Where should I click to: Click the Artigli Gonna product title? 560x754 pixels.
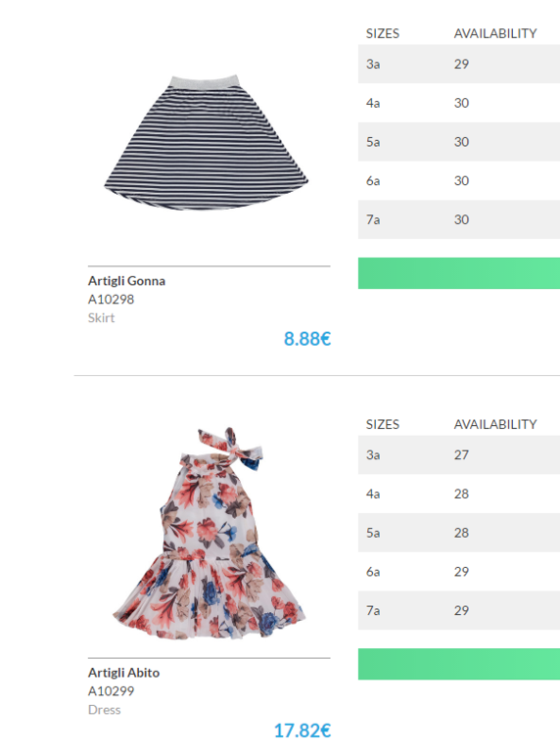(126, 281)
